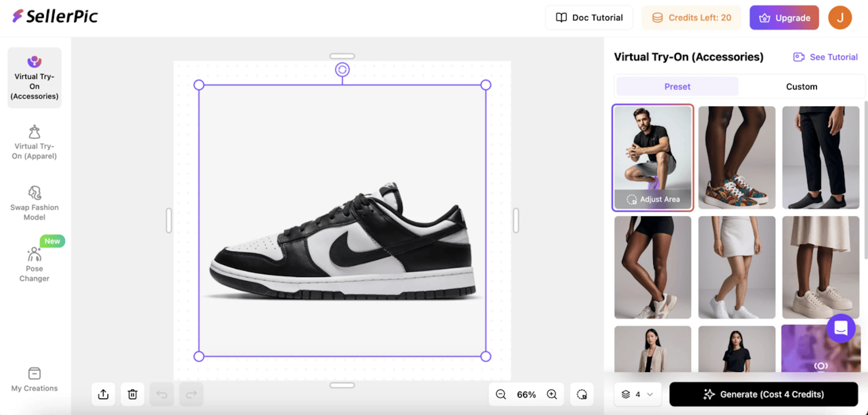Click the undo arrow

click(162, 394)
